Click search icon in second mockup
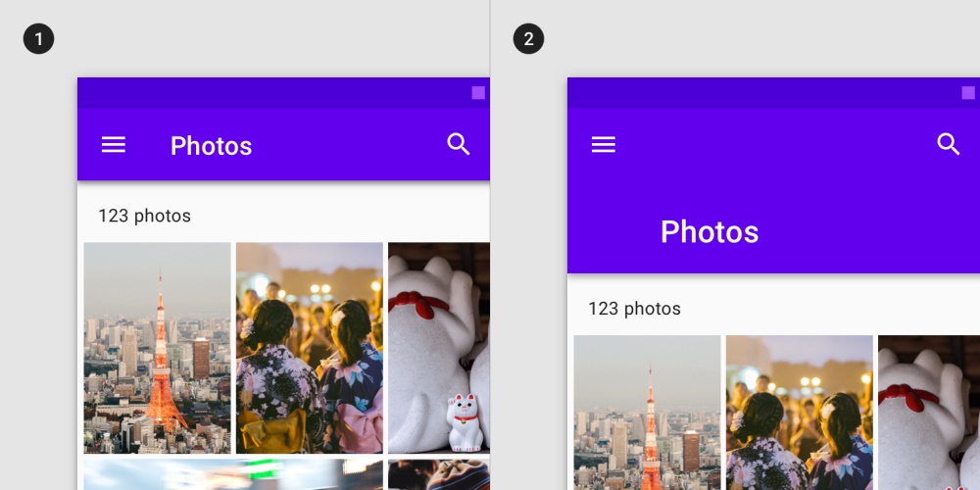 (x=948, y=144)
